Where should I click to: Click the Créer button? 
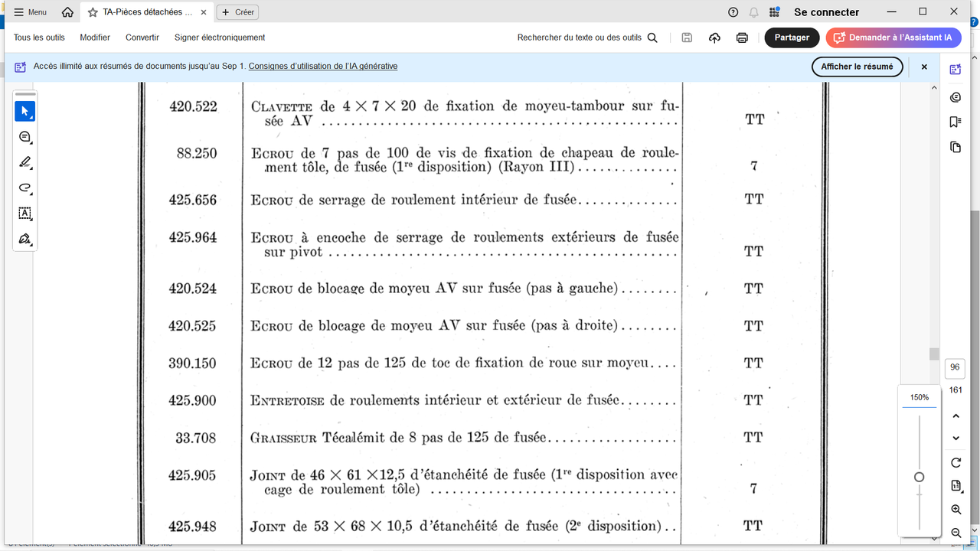pos(238,12)
